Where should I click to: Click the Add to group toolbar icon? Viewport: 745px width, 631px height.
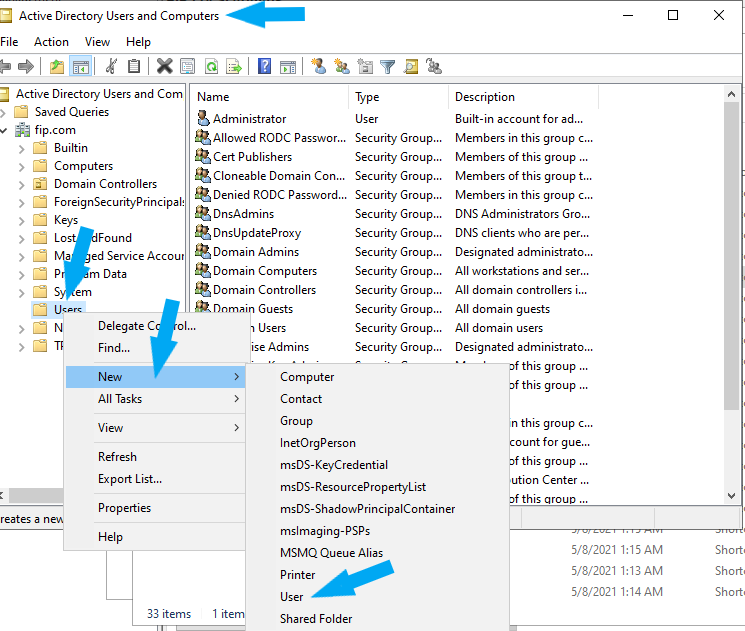tap(434, 66)
